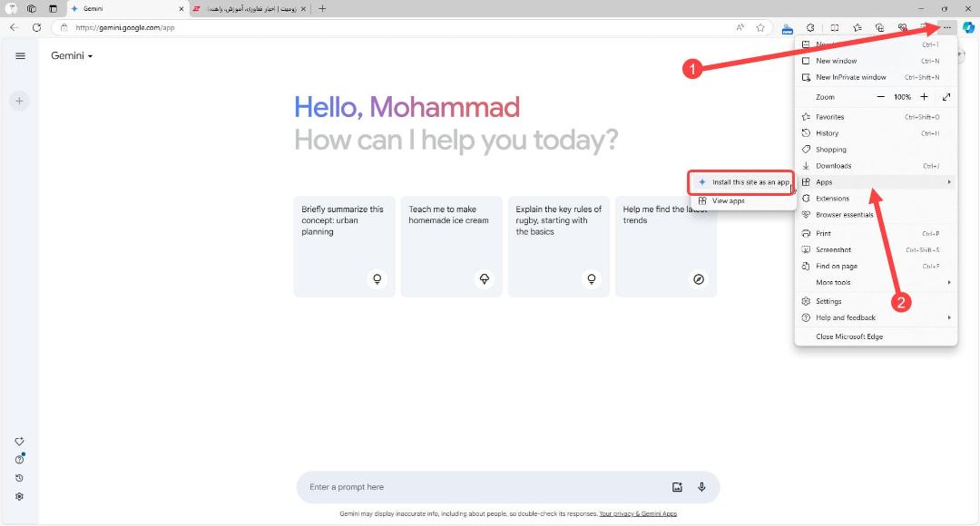Open the Copilot sidebar icon
This screenshot has height=526, width=980.
[x=968, y=27]
